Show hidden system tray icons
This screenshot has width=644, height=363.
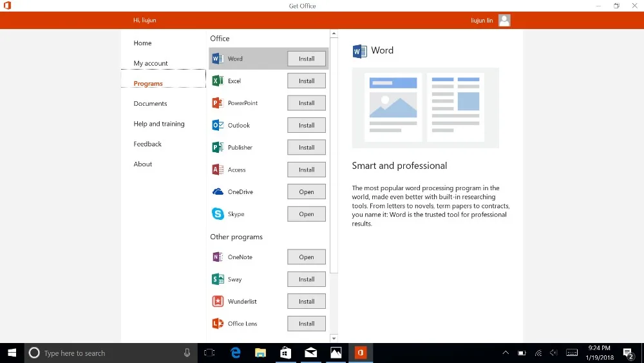pos(506,353)
